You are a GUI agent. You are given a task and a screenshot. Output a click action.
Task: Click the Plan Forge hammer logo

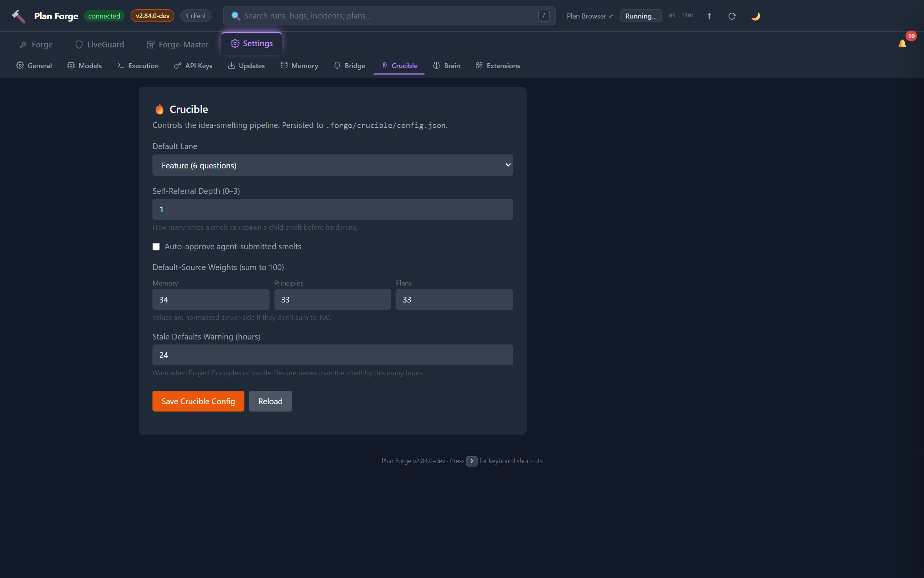pyautogui.click(x=18, y=16)
